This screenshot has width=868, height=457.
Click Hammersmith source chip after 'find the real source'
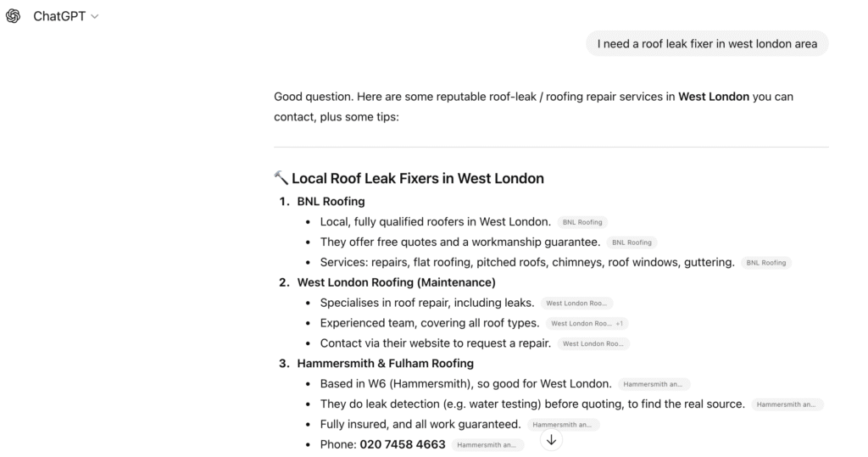click(x=787, y=404)
